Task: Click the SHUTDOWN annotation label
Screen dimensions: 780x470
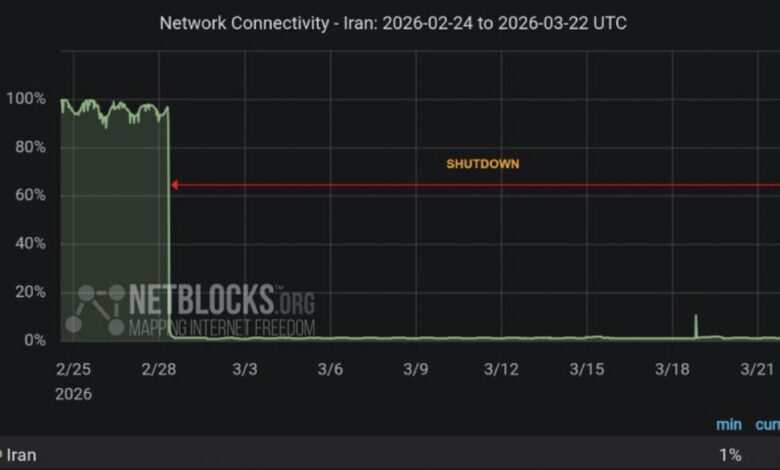Action: [x=483, y=164]
